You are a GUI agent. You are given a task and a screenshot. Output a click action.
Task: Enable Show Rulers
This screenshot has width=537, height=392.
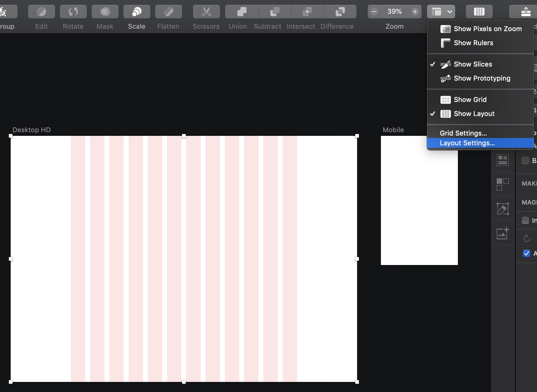(x=473, y=43)
